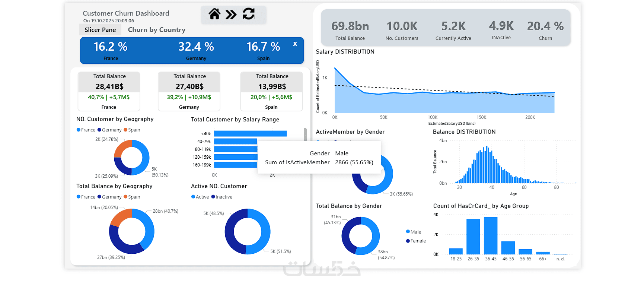Open the Slicer Pane tab

100,30
